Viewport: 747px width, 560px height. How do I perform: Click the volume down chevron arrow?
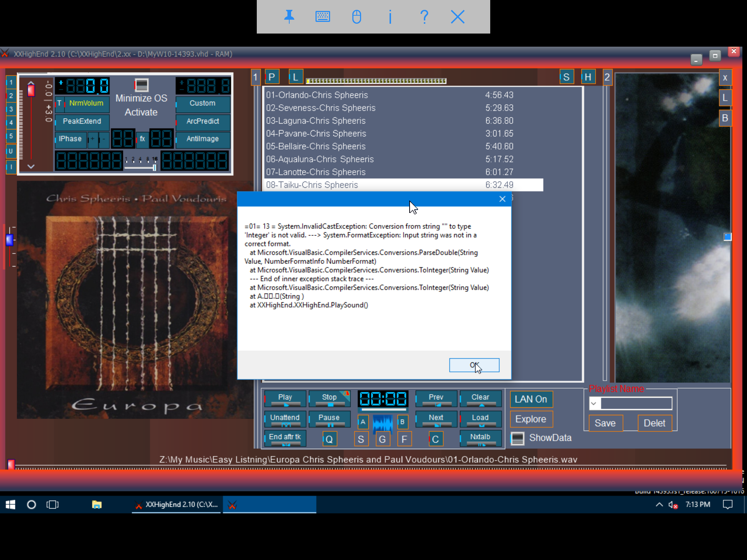(31, 166)
